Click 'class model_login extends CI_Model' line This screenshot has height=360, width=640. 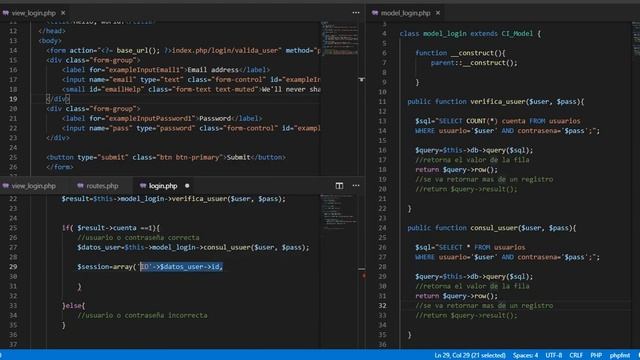click(x=470, y=34)
